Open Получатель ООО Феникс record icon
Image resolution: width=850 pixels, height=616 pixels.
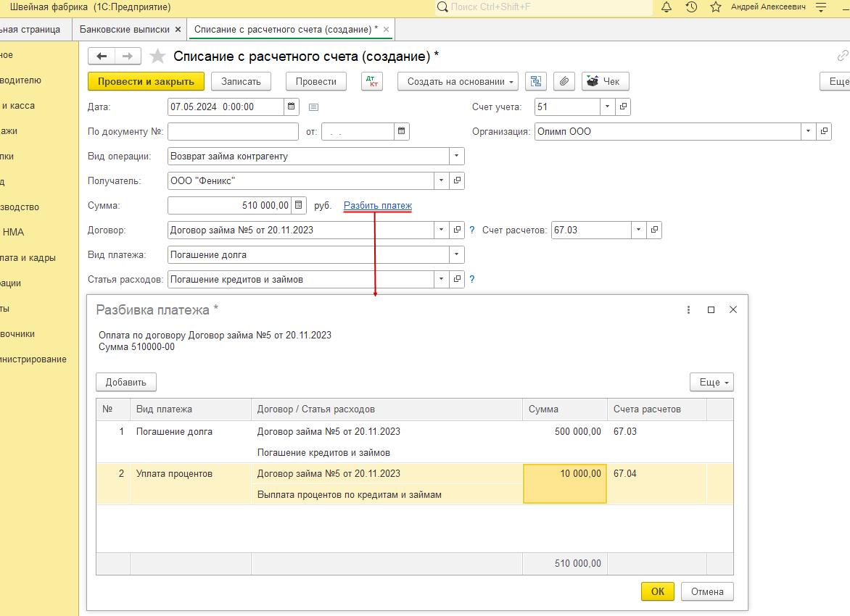(x=457, y=180)
